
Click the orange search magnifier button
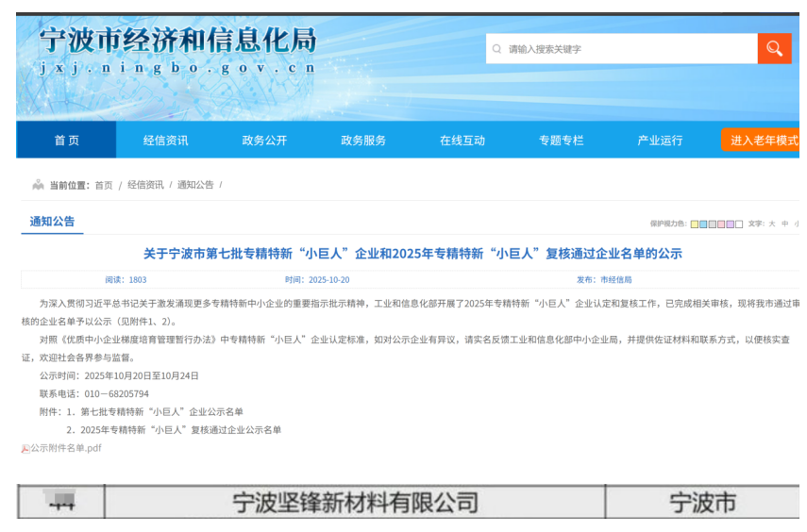[x=774, y=48]
